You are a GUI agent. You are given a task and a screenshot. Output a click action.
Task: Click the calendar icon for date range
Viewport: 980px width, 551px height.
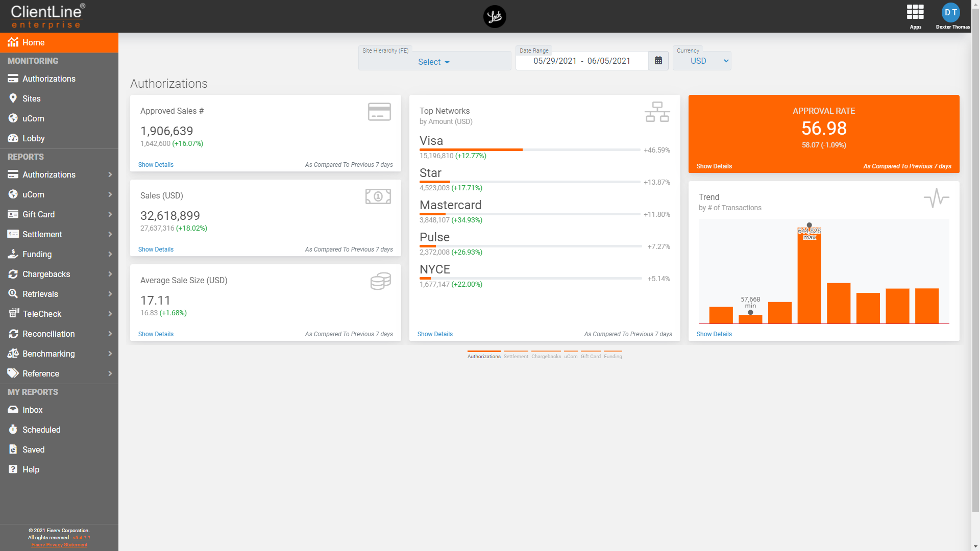(x=658, y=61)
